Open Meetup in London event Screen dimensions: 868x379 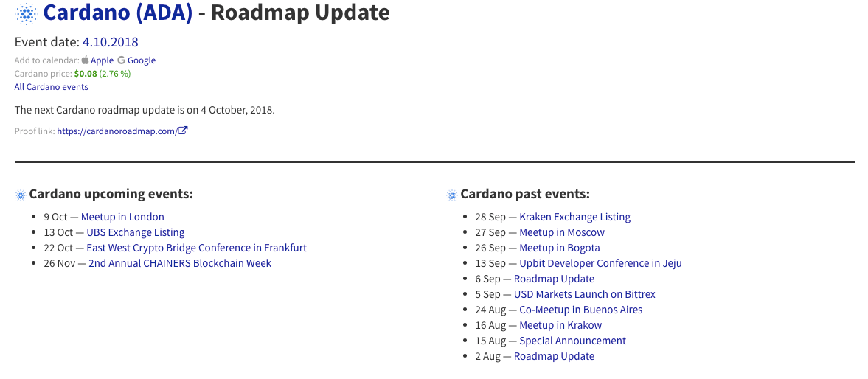(122, 217)
